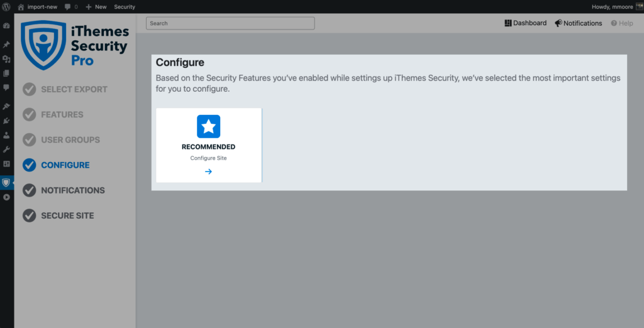Click the RECOMMENDED card heading
644x328 pixels.
pos(208,147)
